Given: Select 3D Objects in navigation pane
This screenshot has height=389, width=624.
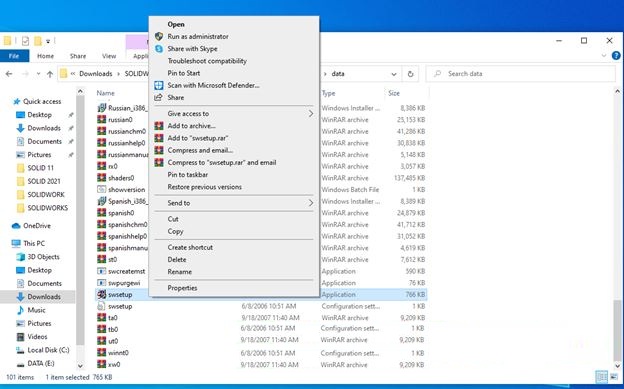Looking at the screenshot, I should click(43, 257).
